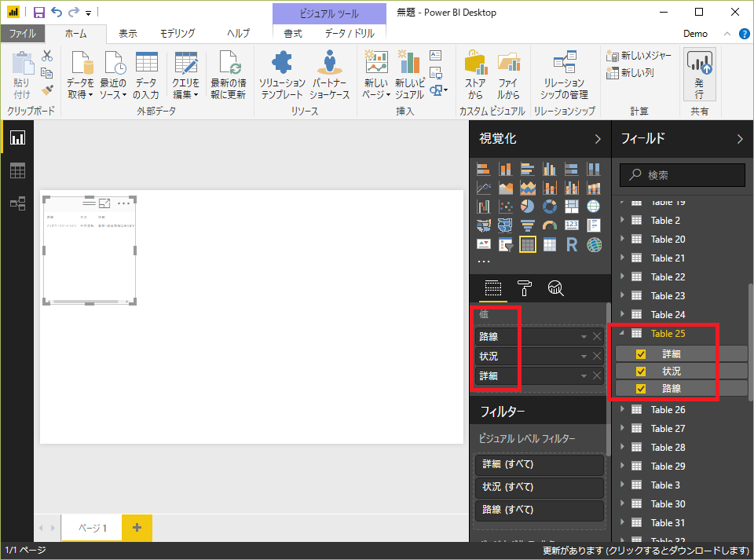Switch to Relationships view in left sidebar
Viewport: 754px width, 560px height.
pos(18,203)
